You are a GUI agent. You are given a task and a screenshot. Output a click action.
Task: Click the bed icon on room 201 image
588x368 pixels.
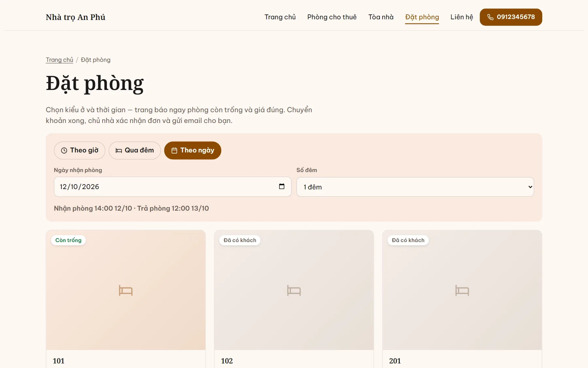[462, 290]
